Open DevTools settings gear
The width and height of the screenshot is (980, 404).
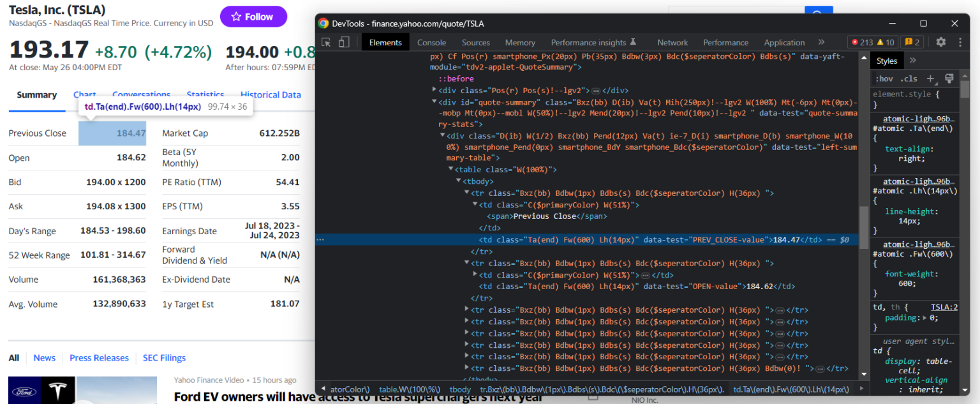(940, 42)
